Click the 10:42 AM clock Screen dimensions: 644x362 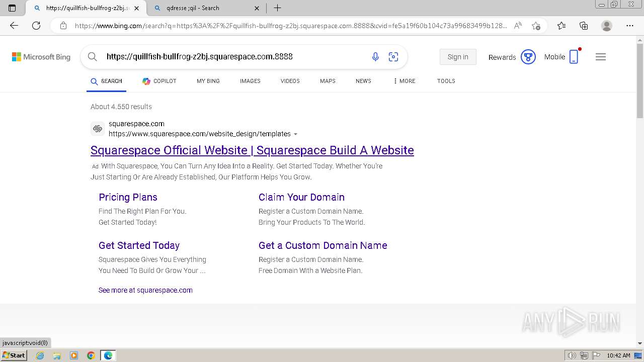(618, 355)
